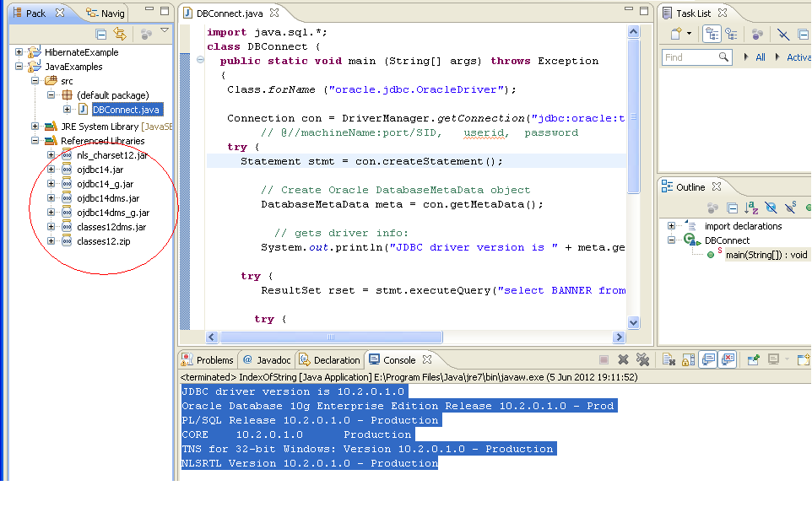812x518 pixels.
Task: Pin the Console view
Action: [x=754, y=359]
